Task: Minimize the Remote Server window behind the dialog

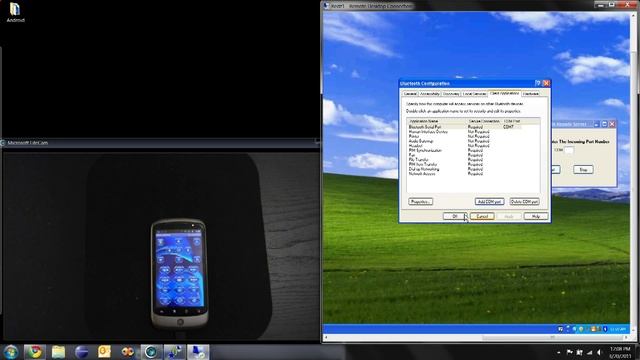Action: tap(597, 124)
